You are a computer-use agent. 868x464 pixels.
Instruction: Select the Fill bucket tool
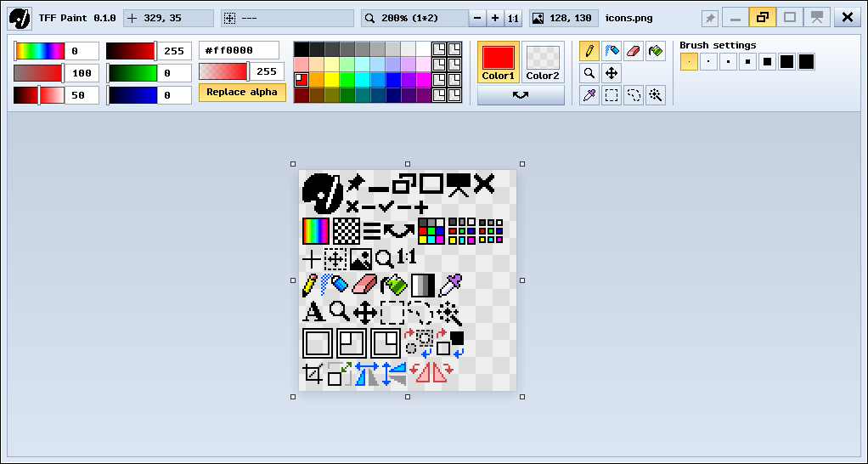pos(655,51)
